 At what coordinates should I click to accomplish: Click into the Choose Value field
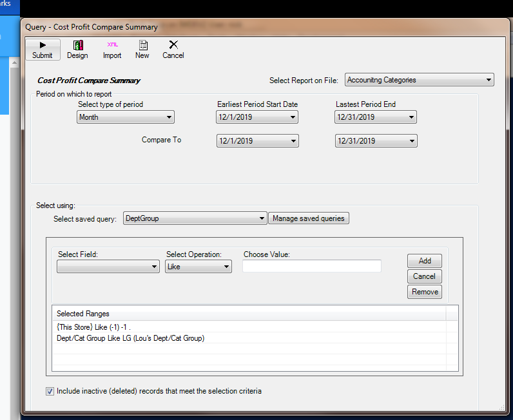tap(312, 266)
